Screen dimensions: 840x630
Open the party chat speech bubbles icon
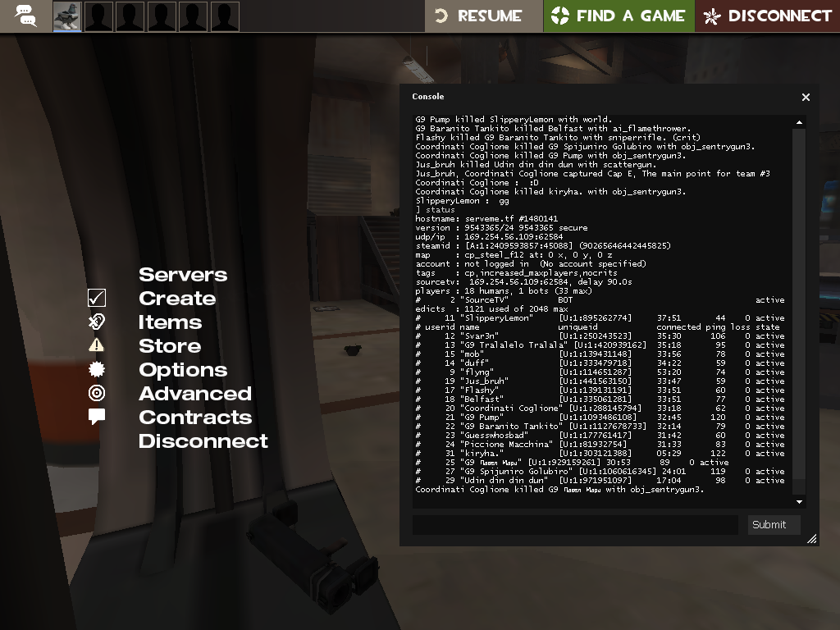tap(25, 16)
